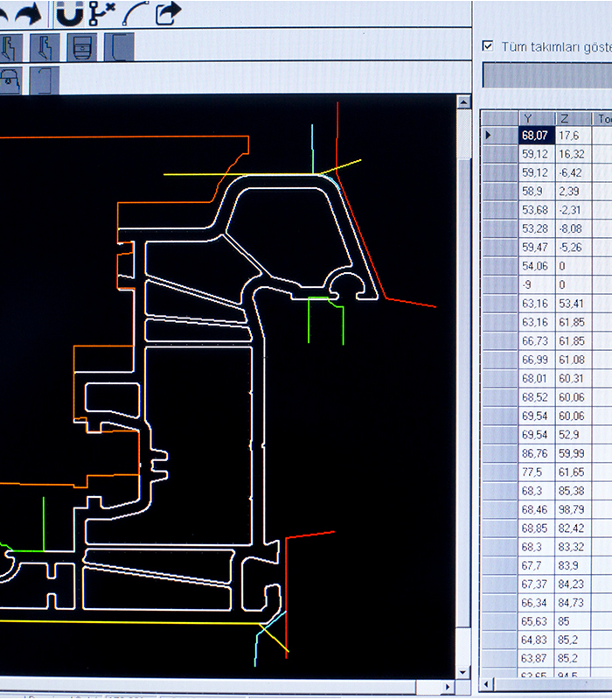Select the fourth profile shape icon in first row

click(118, 47)
